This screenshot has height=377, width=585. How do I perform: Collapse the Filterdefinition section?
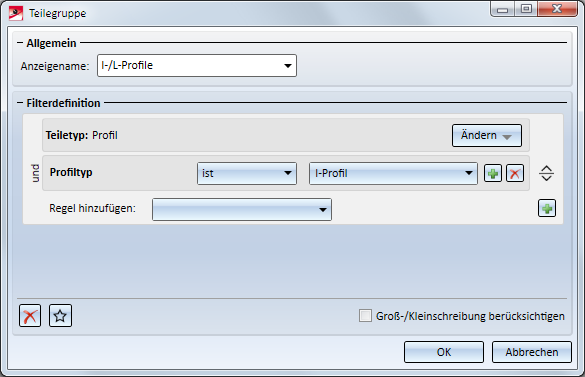[20, 103]
